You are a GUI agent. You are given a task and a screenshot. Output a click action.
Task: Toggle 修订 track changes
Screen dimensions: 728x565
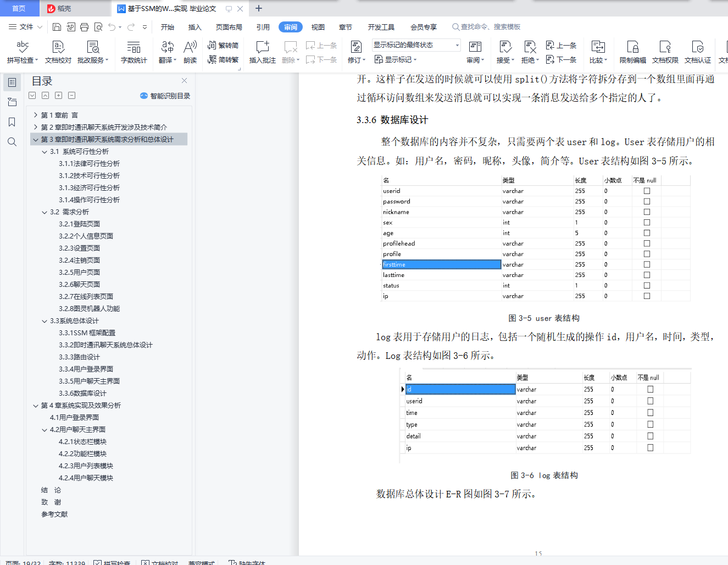tap(356, 52)
